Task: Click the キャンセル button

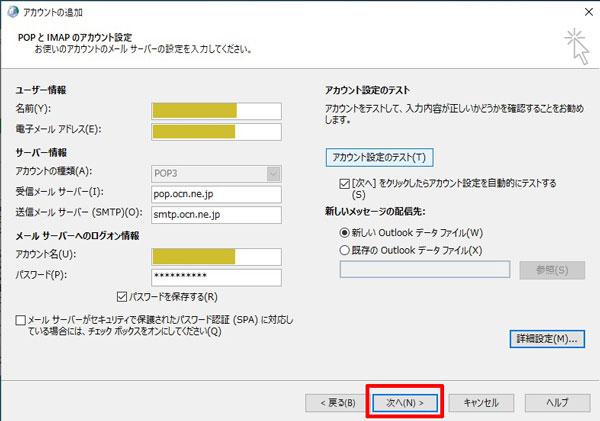Action: [x=481, y=403]
